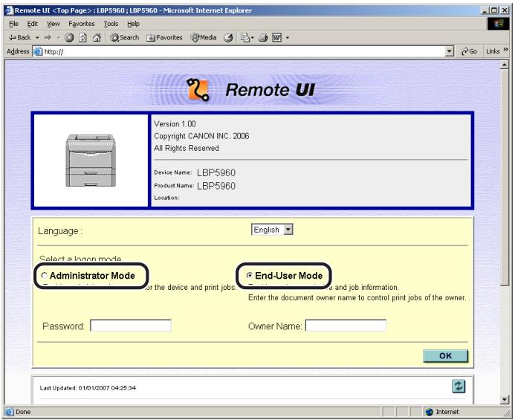Viewport: 515px width, 420px height.
Task: Click the Internet Explorer title bar icon
Action: 9,10
